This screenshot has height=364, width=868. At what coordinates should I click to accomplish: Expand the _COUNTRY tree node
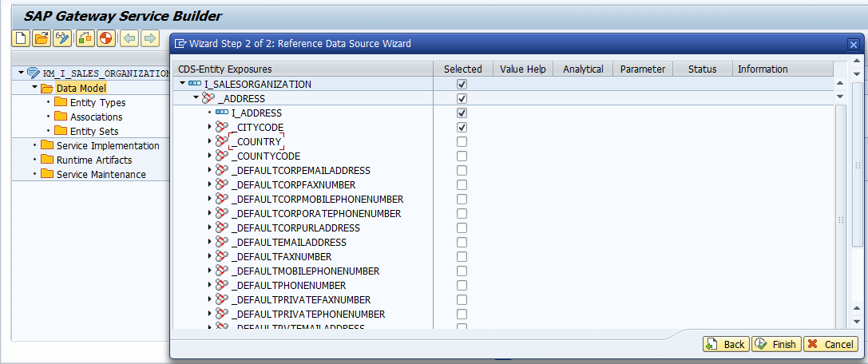point(210,141)
